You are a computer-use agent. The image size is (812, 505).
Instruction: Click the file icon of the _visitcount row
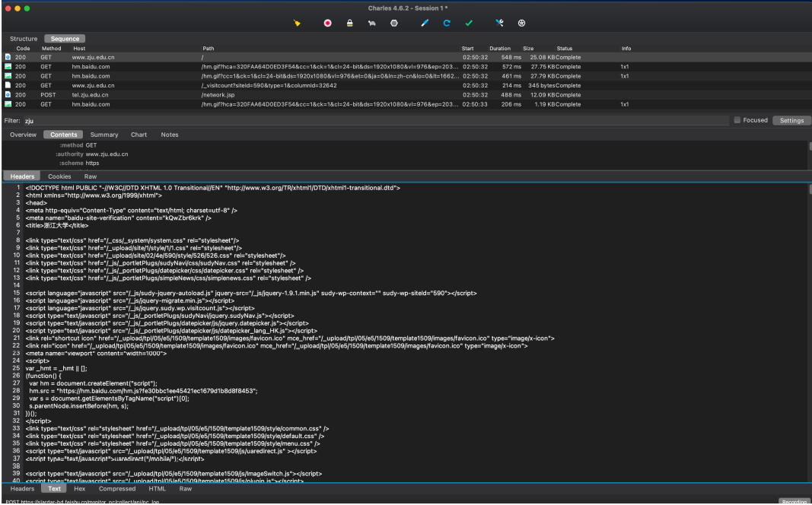8,85
